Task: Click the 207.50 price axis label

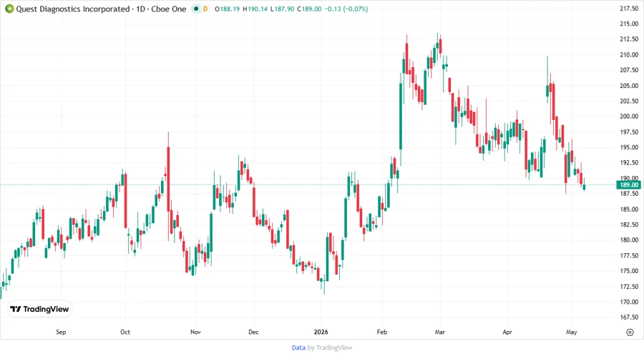Action: (x=629, y=70)
